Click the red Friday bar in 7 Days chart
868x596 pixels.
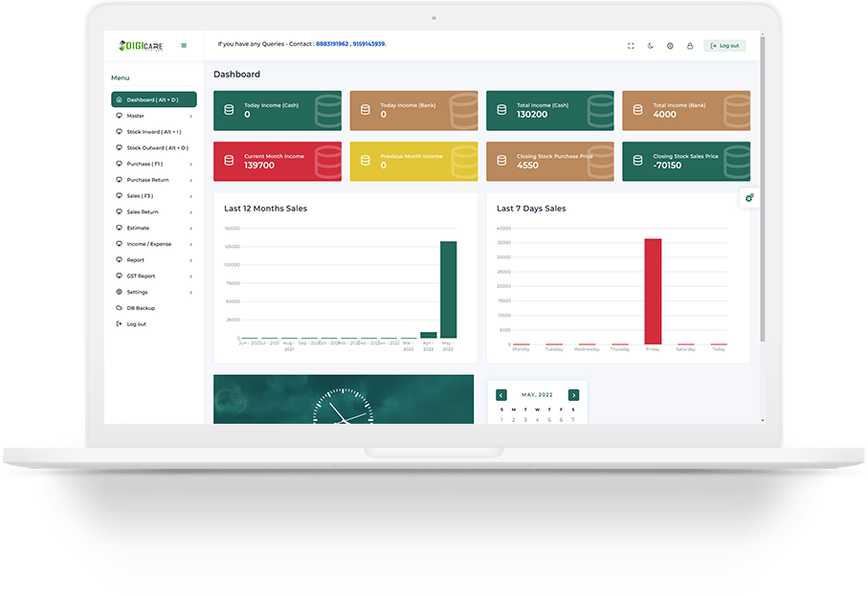653,291
